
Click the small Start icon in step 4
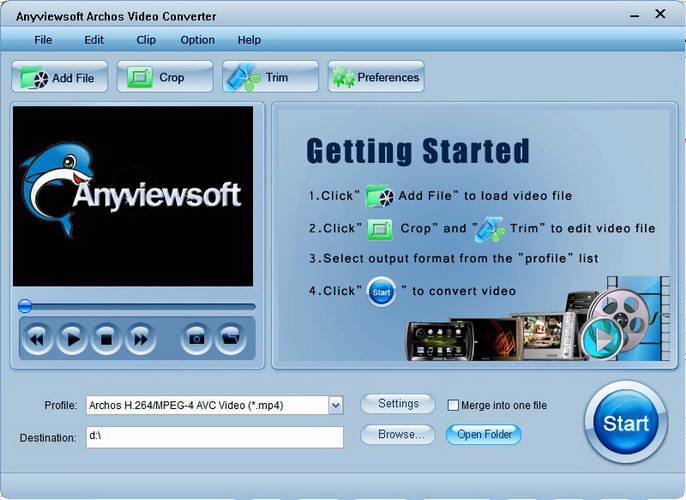pyautogui.click(x=381, y=292)
